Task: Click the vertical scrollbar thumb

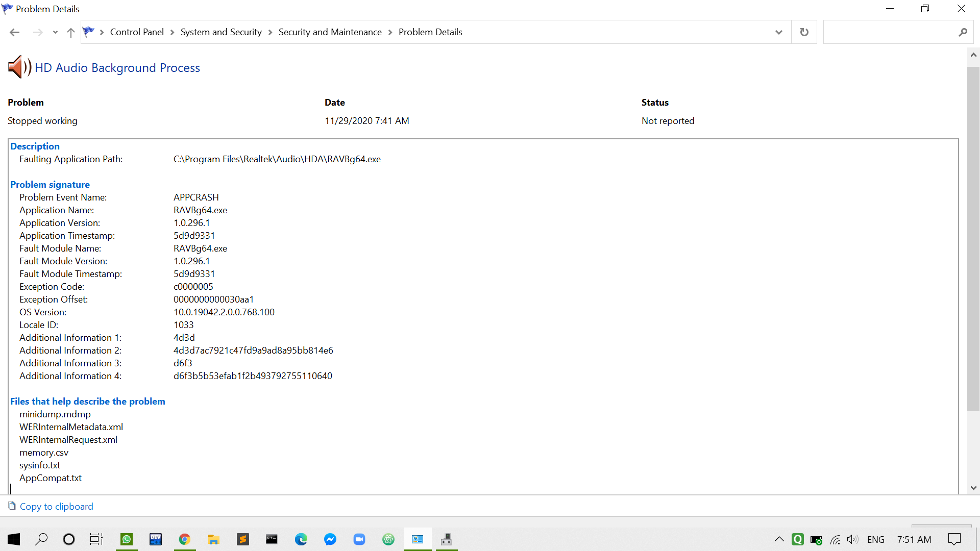Action: (x=973, y=239)
